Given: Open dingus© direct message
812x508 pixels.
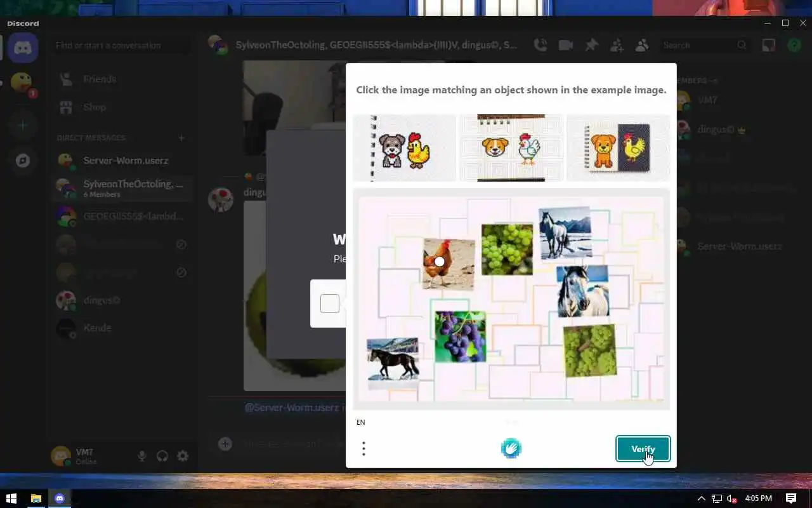Looking at the screenshot, I should coord(121,300).
